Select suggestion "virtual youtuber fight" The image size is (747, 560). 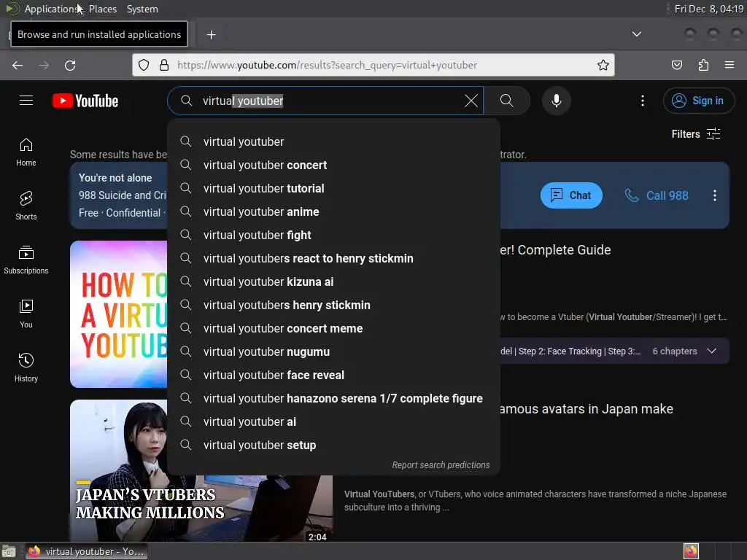tap(333, 236)
